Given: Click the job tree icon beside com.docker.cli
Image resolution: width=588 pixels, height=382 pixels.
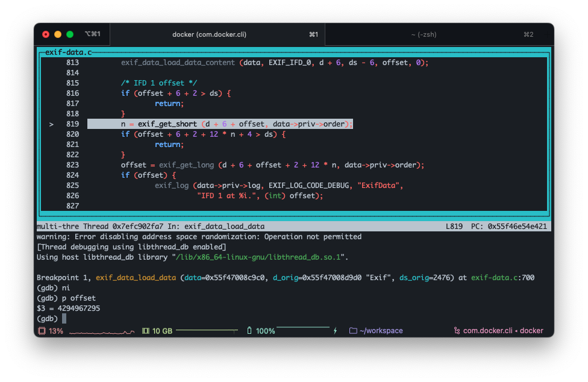Looking at the screenshot, I should click(457, 331).
